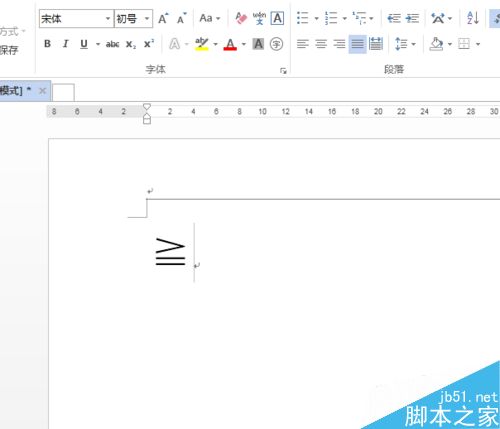Screen dimensions: 500x429
Task: Expand the highlight color dropdown arrow
Action: pyautogui.click(x=215, y=44)
